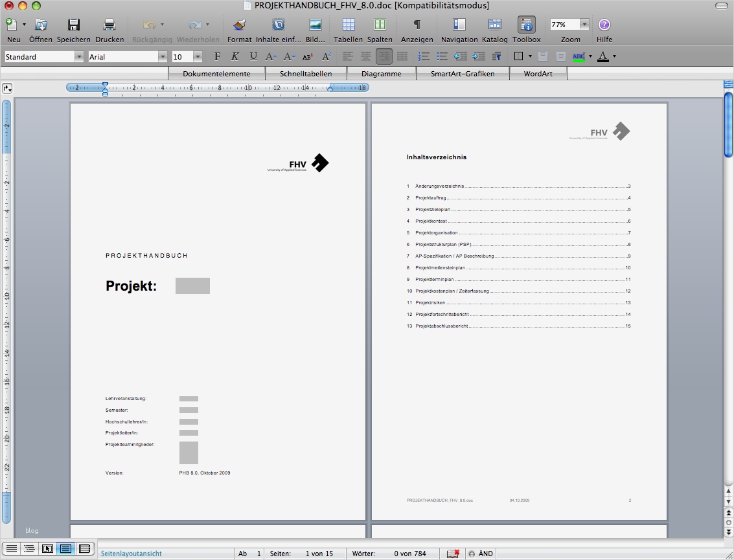Apply black font color swatch
734x560 pixels.
[603, 56]
